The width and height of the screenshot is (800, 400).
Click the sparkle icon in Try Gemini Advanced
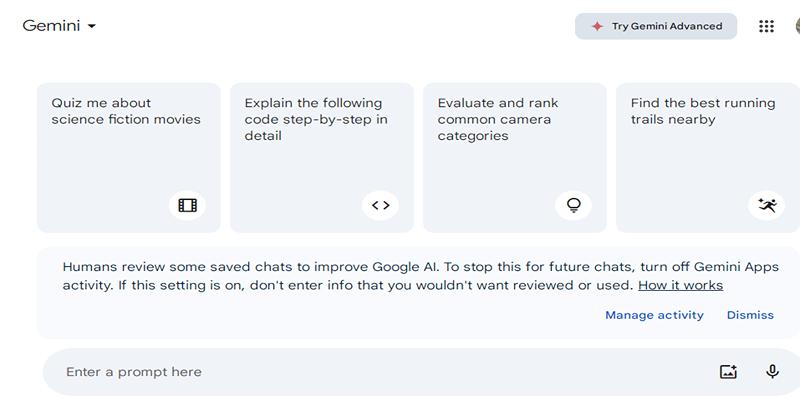tap(597, 27)
